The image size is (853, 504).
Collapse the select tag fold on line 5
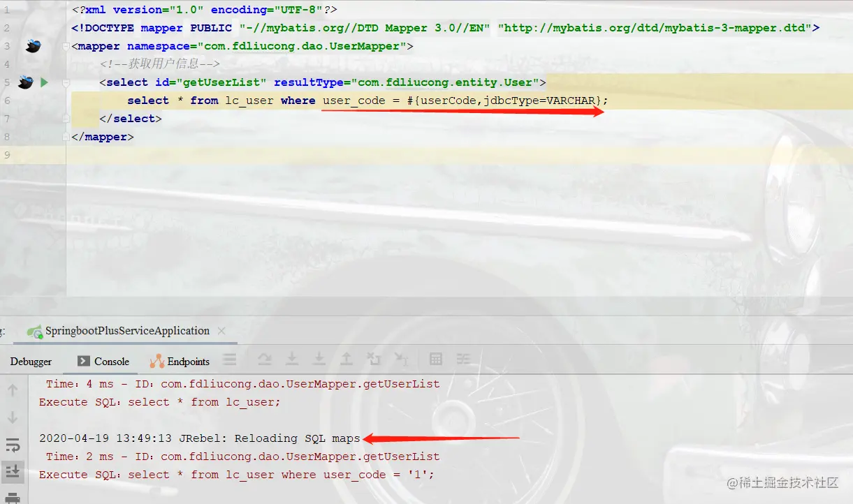[x=66, y=82]
